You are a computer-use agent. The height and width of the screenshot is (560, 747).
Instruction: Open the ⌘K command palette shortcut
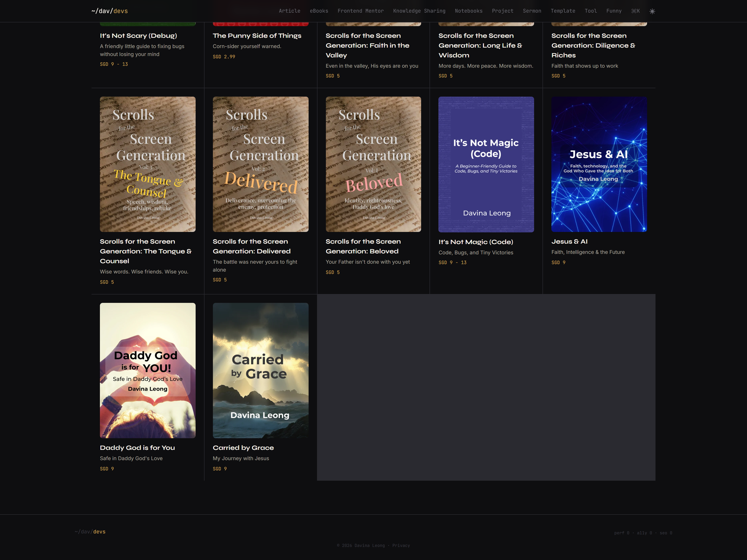(635, 11)
